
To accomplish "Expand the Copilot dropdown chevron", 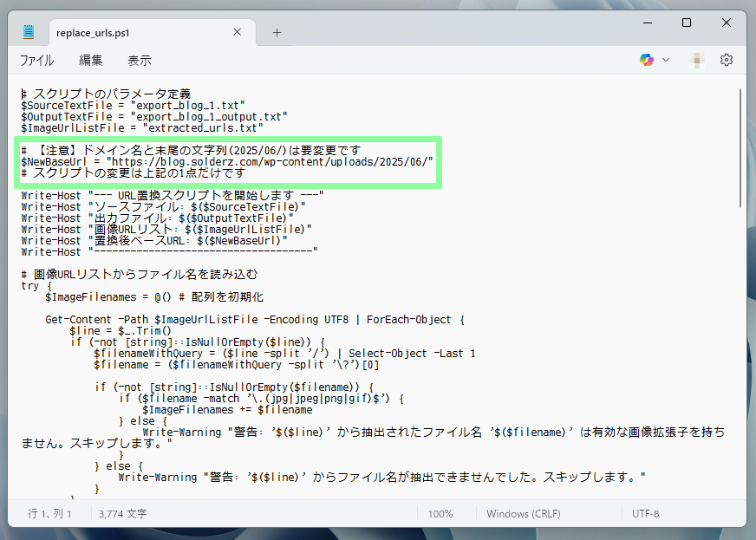I will pos(666,60).
